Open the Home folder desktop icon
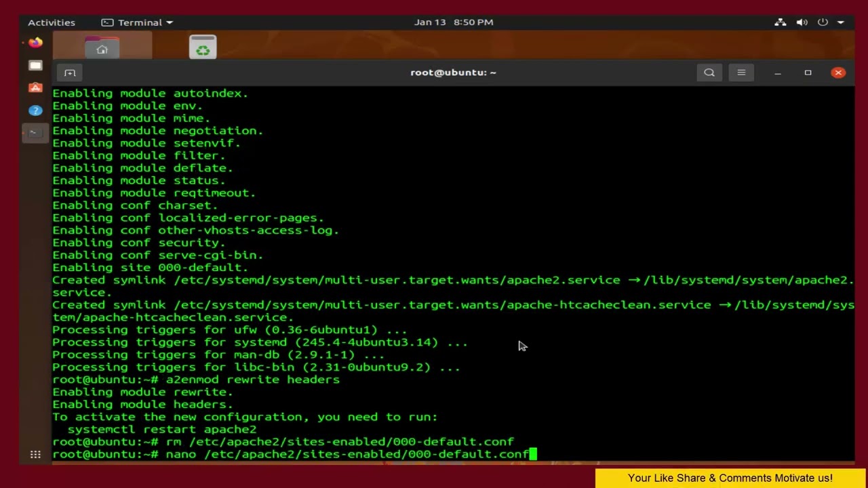 click(102, 49)
